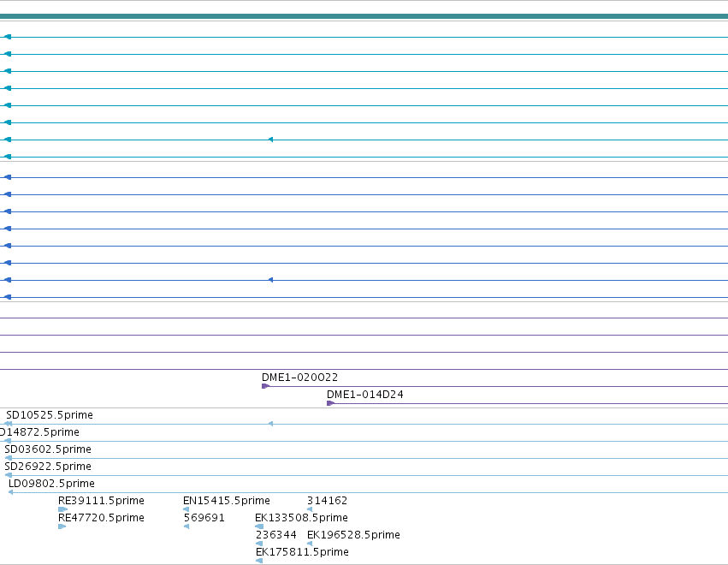Click the arrowhead glyph under SD03602.5prime
The width and height of the screenshot is (728, 565).
click(8, 458)
